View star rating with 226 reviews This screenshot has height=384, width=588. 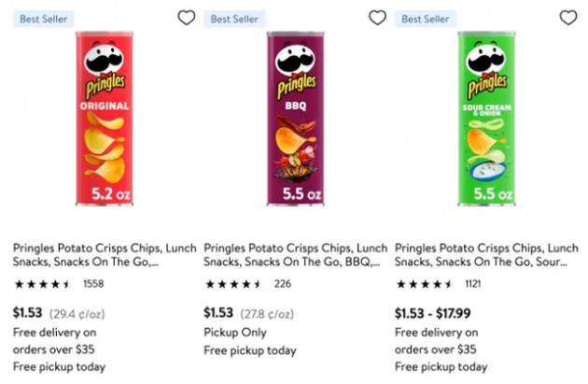tap(233, 284)
